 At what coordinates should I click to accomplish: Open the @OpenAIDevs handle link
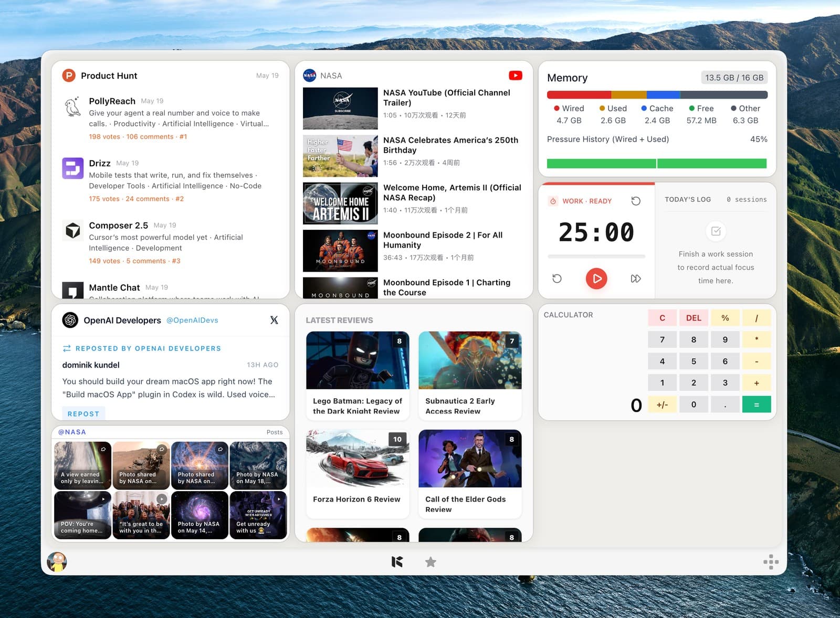[192, 320]
